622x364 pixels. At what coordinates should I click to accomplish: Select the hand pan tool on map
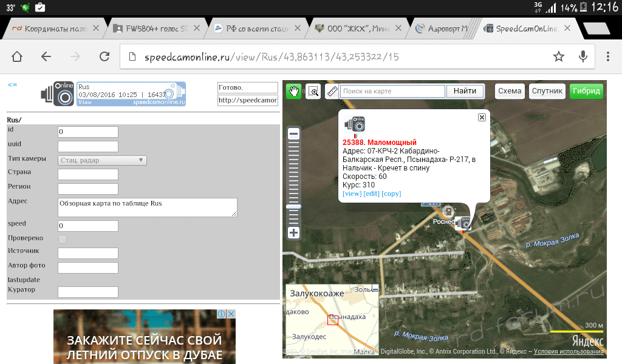[293, 92]
